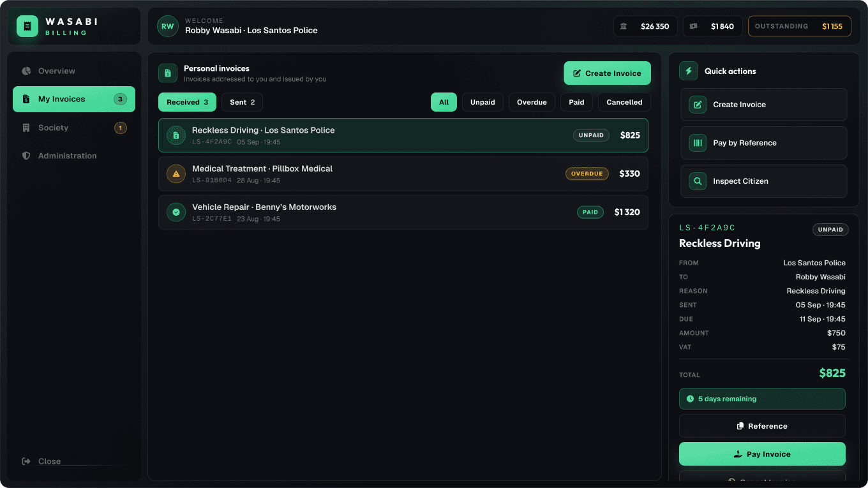Click the Outstanding $1 155 box
This screenshot has width=868, height=488.
tap(799, 26)
